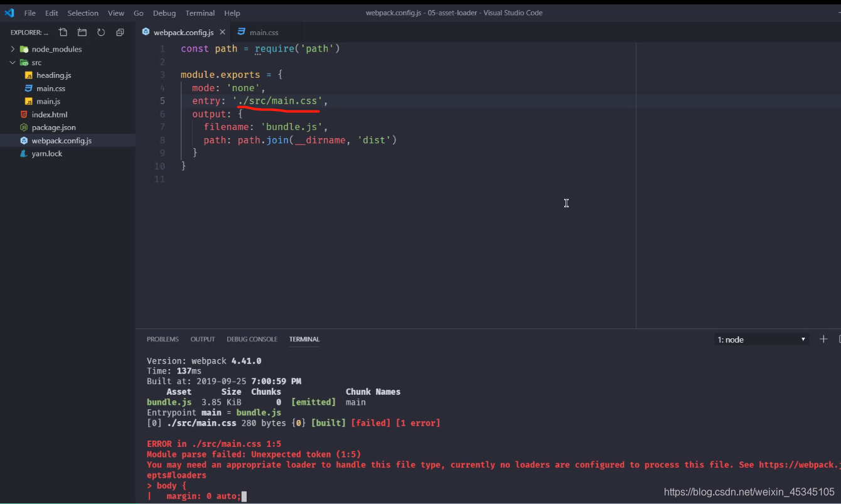Switch to the main.css editor tab
The image size is (841, 504).
click(x=264, y=32)
